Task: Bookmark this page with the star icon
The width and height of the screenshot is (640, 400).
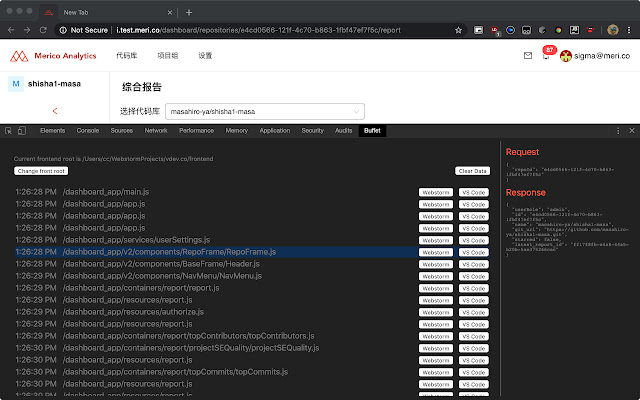Action: point(458,30)
